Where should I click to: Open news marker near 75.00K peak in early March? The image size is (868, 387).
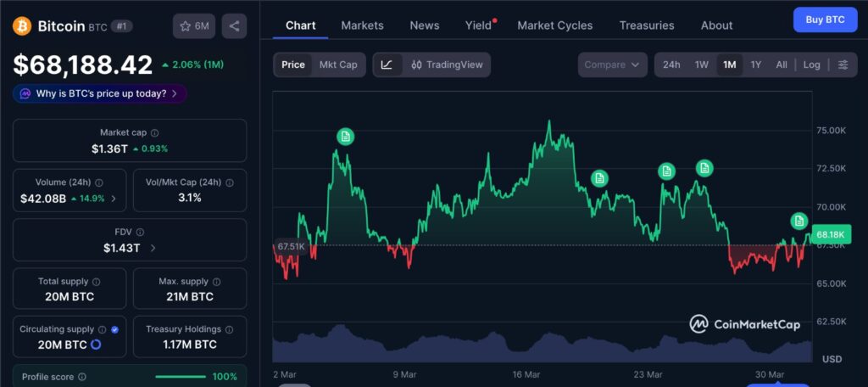point(346,137)
